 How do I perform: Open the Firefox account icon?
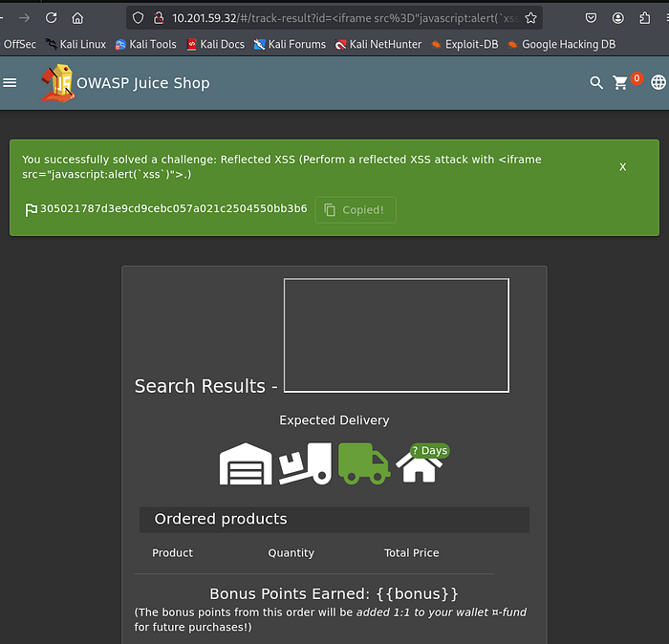coord(617,18)
